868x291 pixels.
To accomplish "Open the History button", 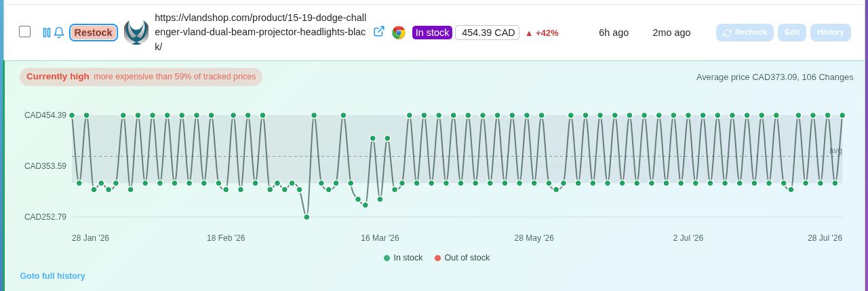I will (831, 33).
